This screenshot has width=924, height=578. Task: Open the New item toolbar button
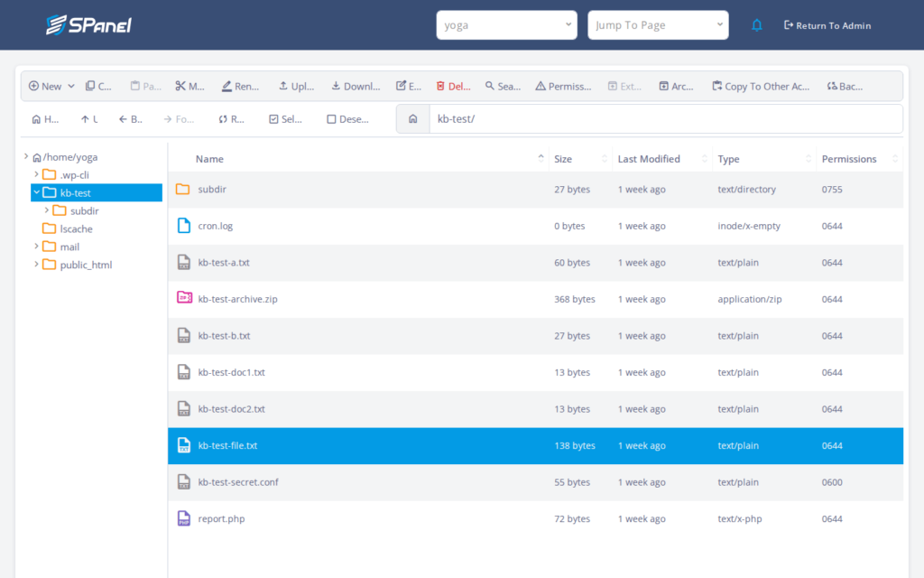tap(51, 86)
